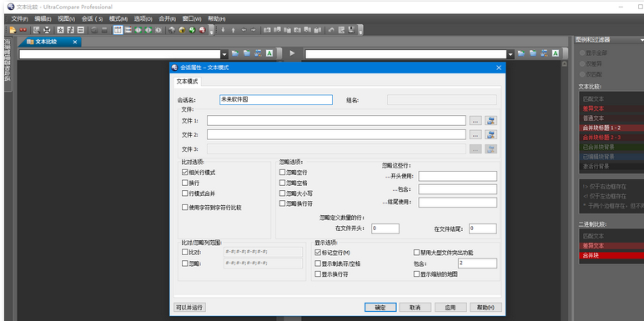Click the 应用 button

tap(450, 308)
